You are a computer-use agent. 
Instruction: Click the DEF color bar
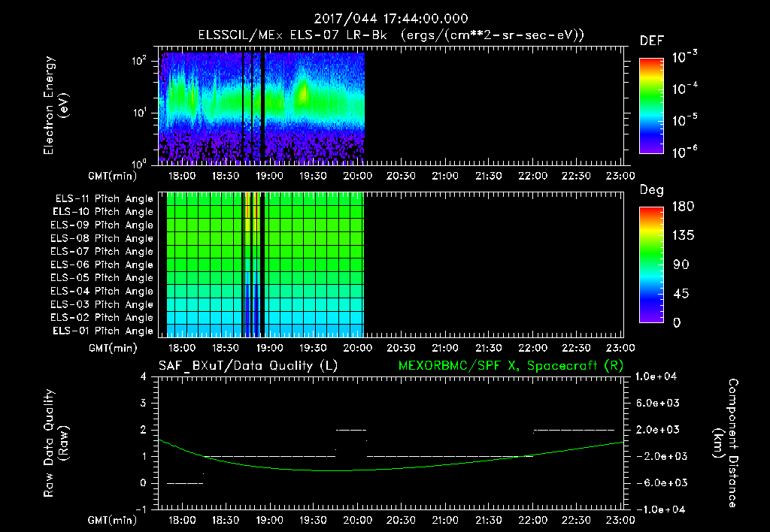pos(651,106)
